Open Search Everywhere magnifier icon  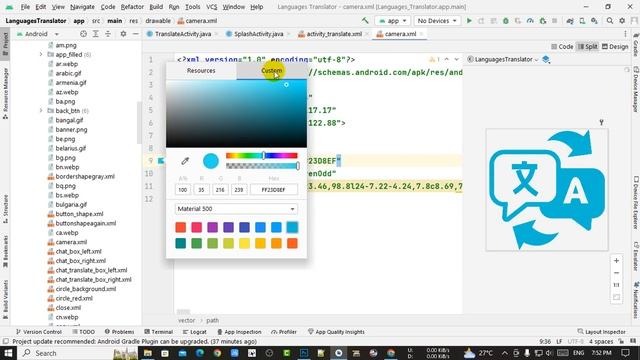tap(609, 21)
